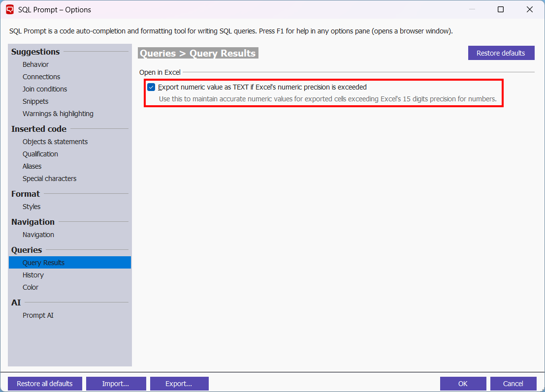Minimize the SQL Prompt Options window
The image size is (545, 392).
pyautogui.click(x=472, y=9)
